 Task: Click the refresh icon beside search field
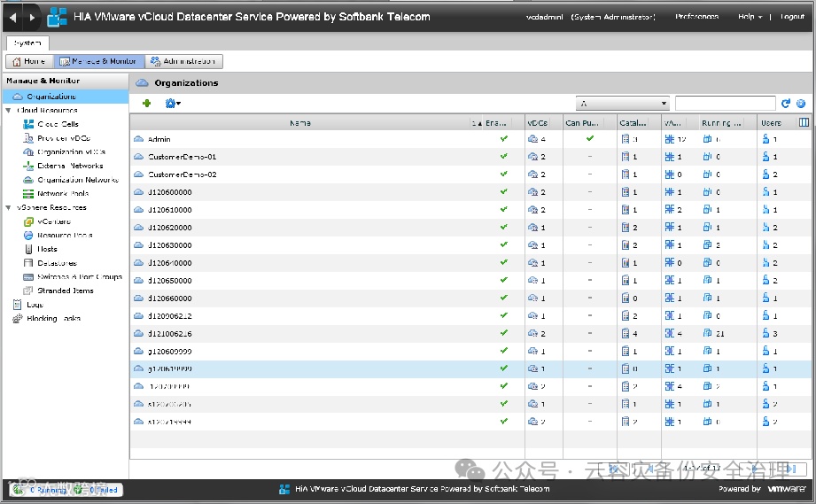(786, 104)
